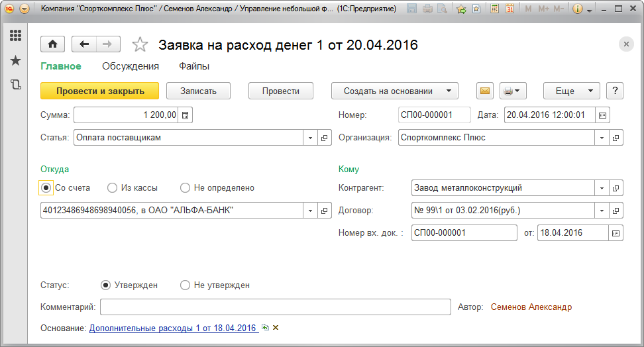Select the Со счета radio button
The width and height of the screenshot is (644, 347).
pyautogui.click(x=46, y=187)
